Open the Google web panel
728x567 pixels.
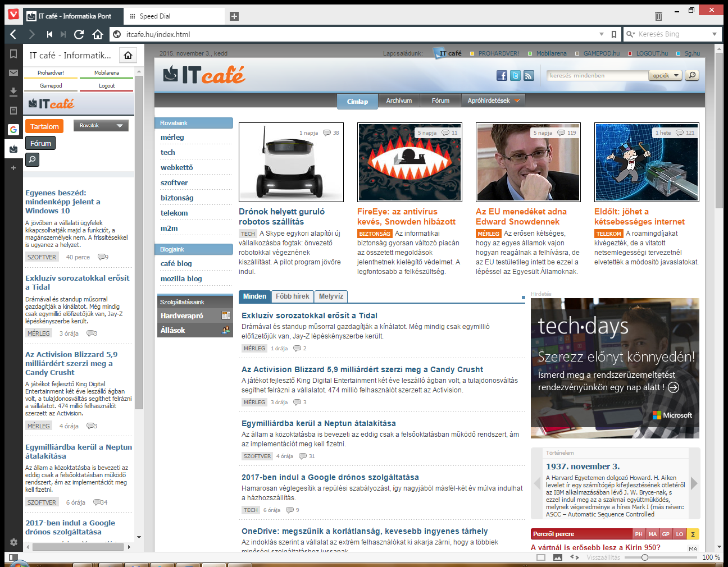pos(13,130)
